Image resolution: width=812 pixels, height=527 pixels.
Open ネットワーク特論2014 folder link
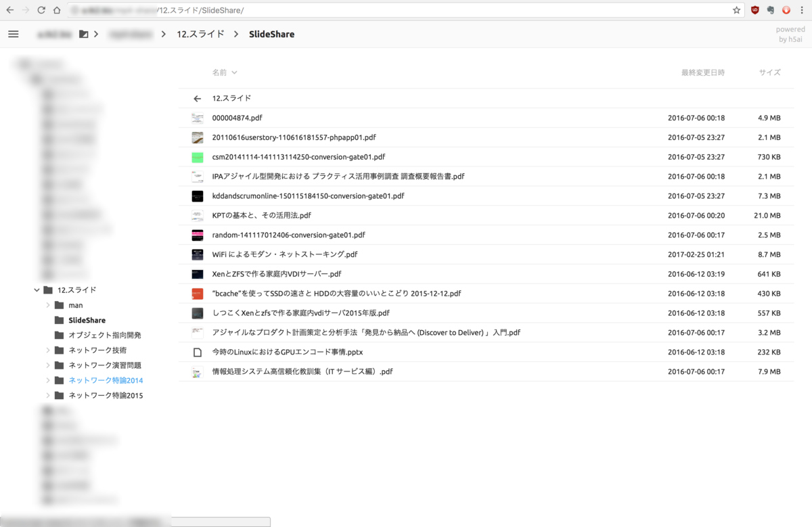pos(106,380)
